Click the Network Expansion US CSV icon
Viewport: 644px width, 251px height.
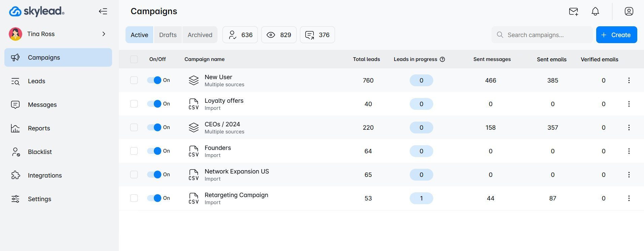[194, 175]
